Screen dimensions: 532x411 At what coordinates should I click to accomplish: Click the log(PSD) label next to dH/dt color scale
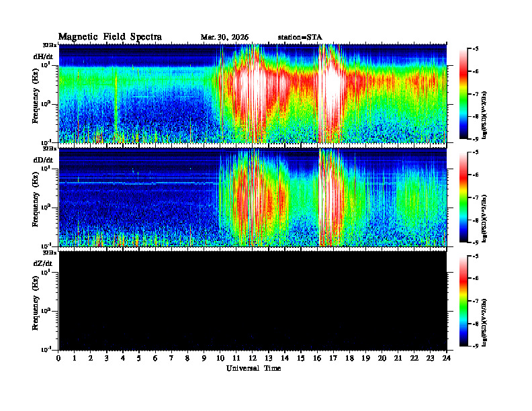click(484, 115)
